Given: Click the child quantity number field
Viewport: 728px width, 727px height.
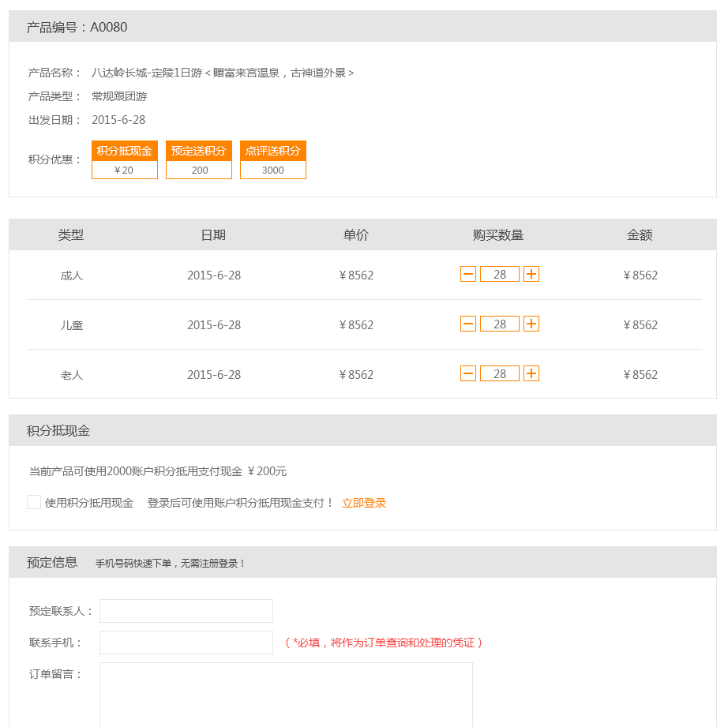Looking at the screenshot, I should tap(500, 324).
